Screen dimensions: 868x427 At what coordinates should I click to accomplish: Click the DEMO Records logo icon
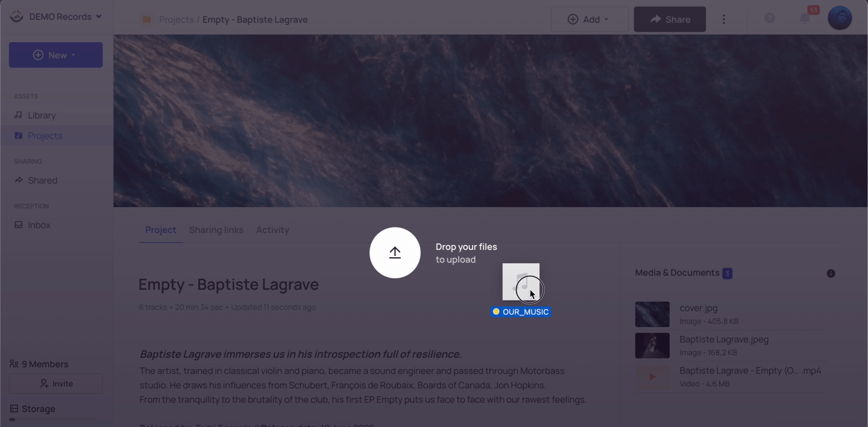tap(17, 16)
